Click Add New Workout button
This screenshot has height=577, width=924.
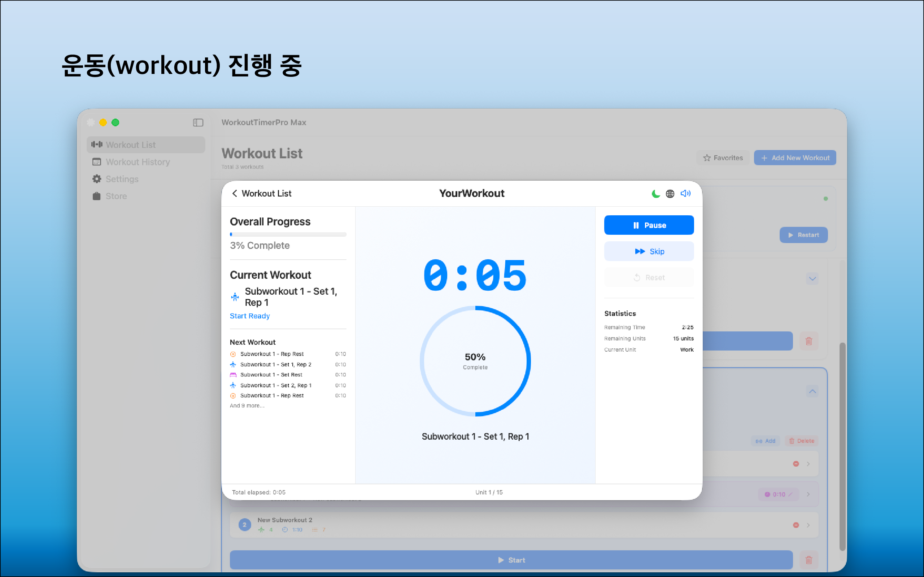[x=794, y=158]
